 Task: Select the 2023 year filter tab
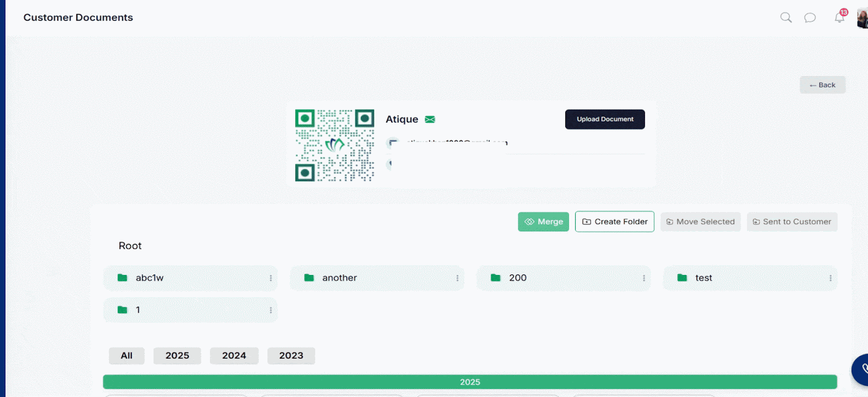point(291,356)
